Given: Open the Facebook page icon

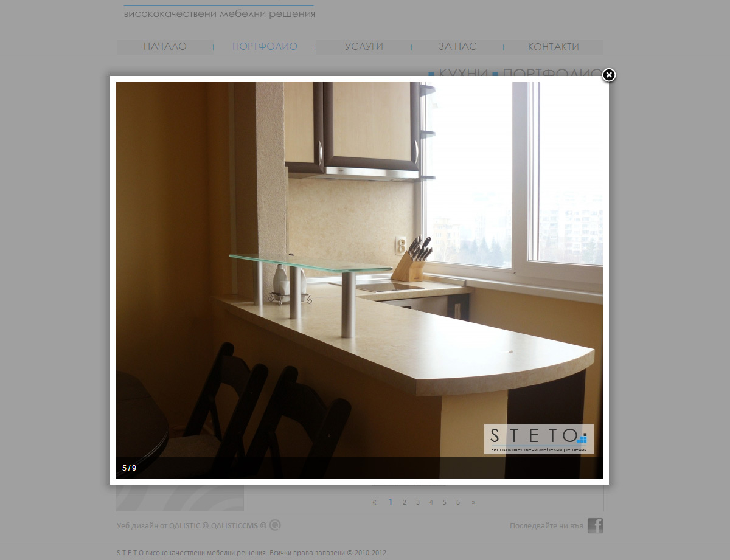Looking at the screenshot, I should pyautogui.click(x=595, y=525).
